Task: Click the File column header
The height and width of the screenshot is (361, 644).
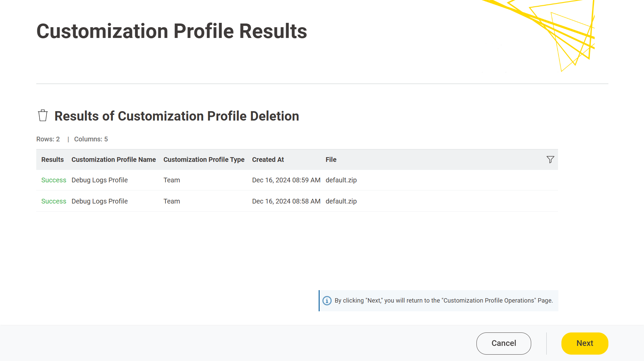Action: pos(331,160)
